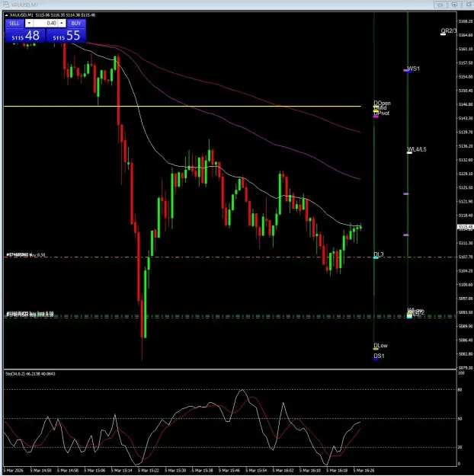This screenshot has width=474, height=476.
Task: Click the Sto(34,6,2) indicator label
Action: tap(30, 374)
